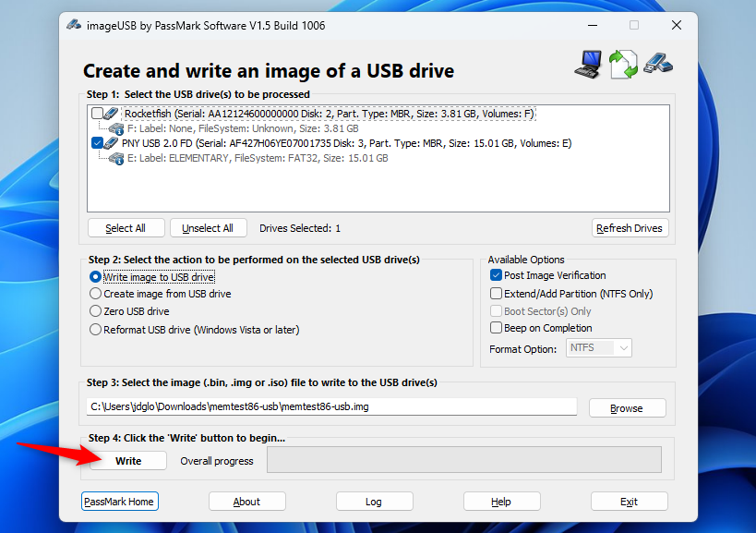Select Create image from USB drive
756x533 pixels.
click(x=95, y=293)
